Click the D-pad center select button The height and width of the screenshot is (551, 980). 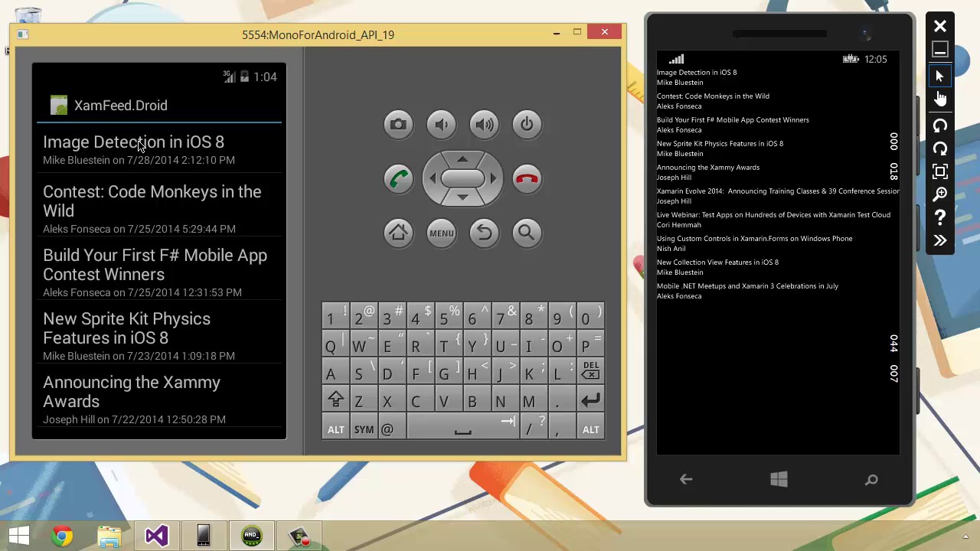462,178
